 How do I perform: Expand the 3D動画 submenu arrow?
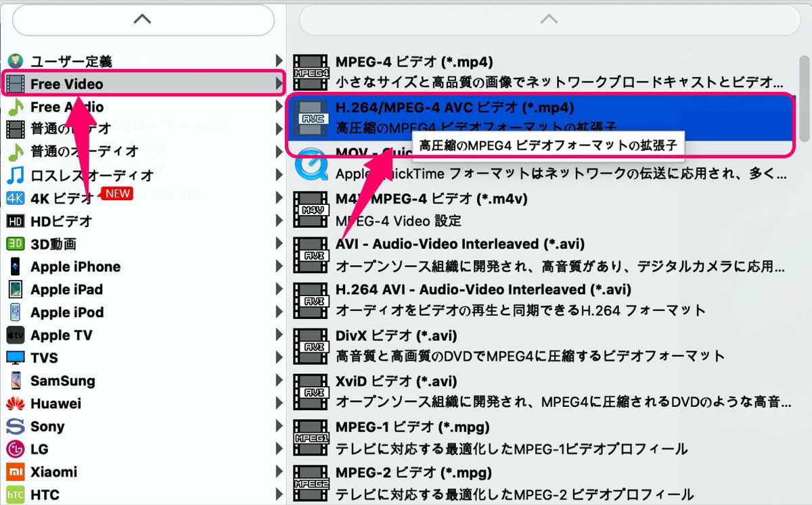point(279,244)
